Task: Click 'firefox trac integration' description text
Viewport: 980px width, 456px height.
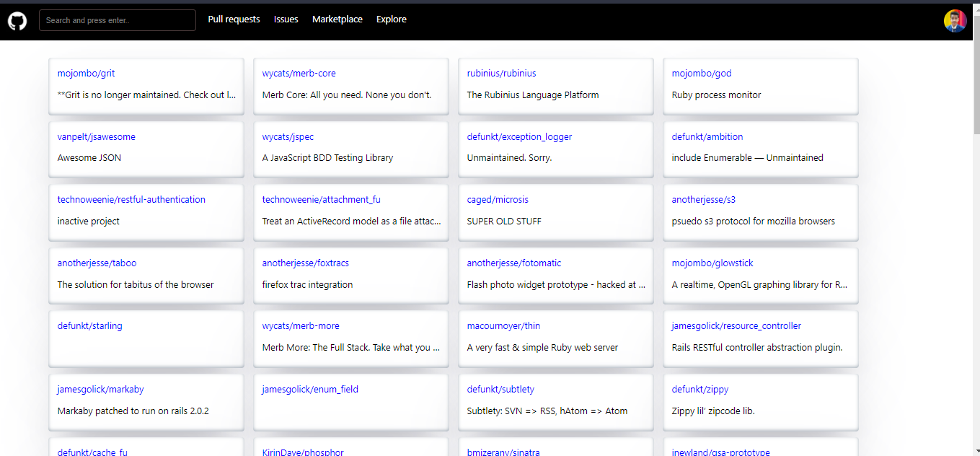Action: click(307, 285)
